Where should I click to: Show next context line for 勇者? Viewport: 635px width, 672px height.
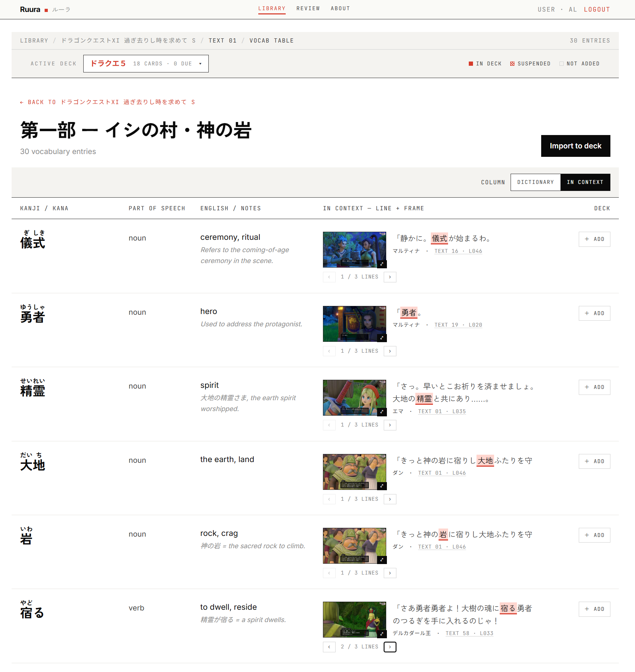(390, 351)
